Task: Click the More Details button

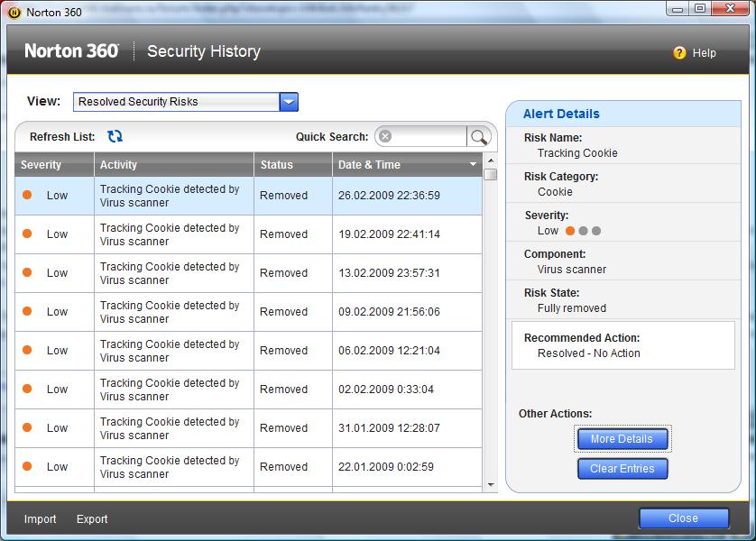Action: pyautogui.click(x=622, y=439)
